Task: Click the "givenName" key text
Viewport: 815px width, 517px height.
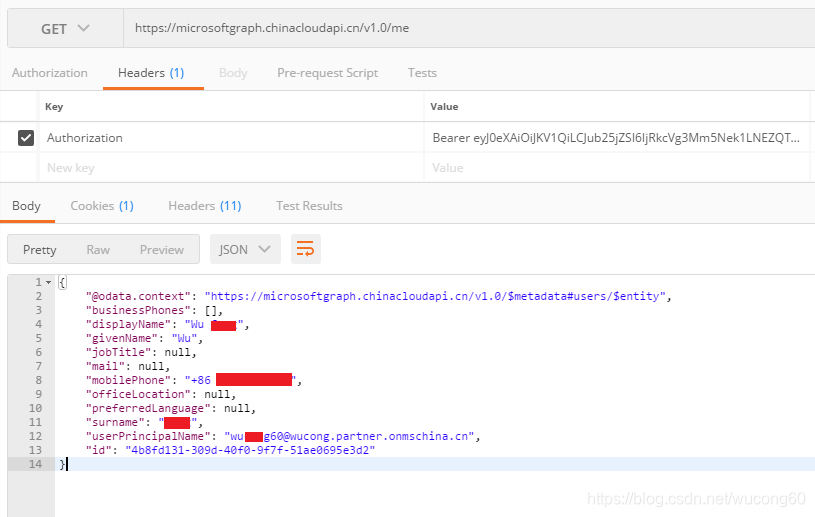Action: (x=122, y=338)
